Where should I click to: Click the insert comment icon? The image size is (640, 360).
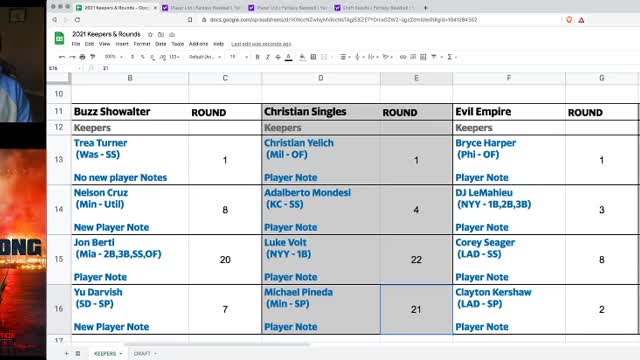pyautogui.click(x=413, y=57)
